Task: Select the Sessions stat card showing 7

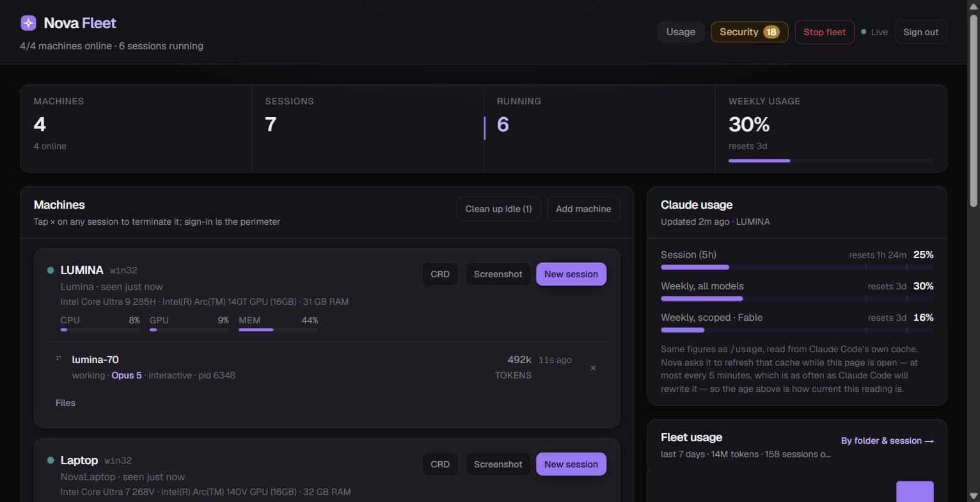Action: (367, 129)
